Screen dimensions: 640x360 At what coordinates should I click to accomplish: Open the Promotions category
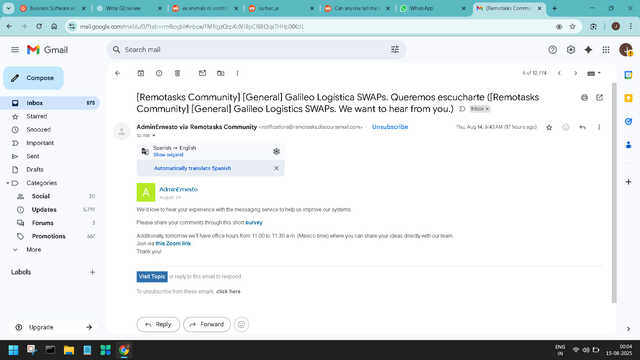pos(50,236)
